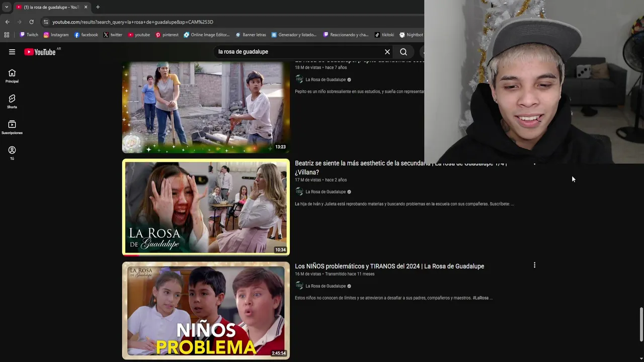Viewport: 644px width, 362px height.
Task: Click channel avatar of Beatriz video
Action: [x=299, y=192]
